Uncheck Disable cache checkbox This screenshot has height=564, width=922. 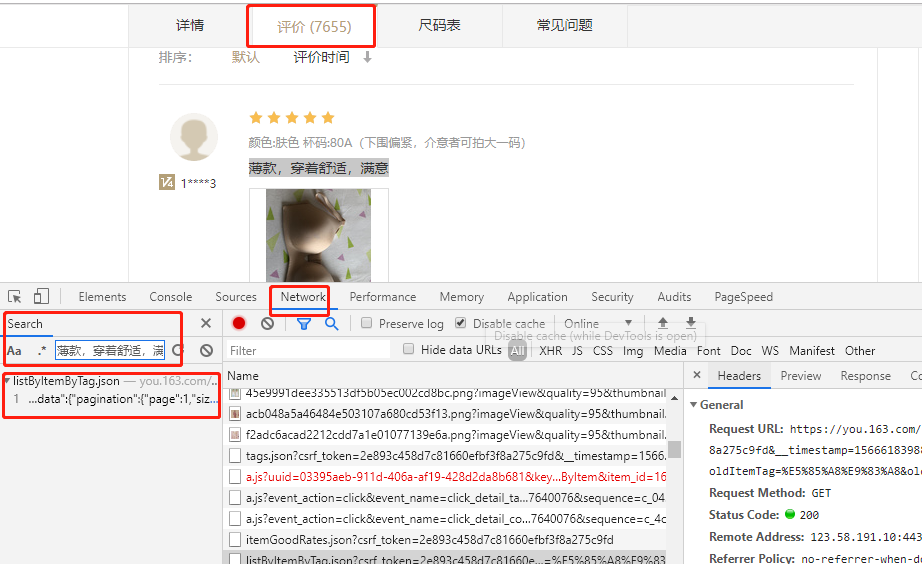click(460, 323)
